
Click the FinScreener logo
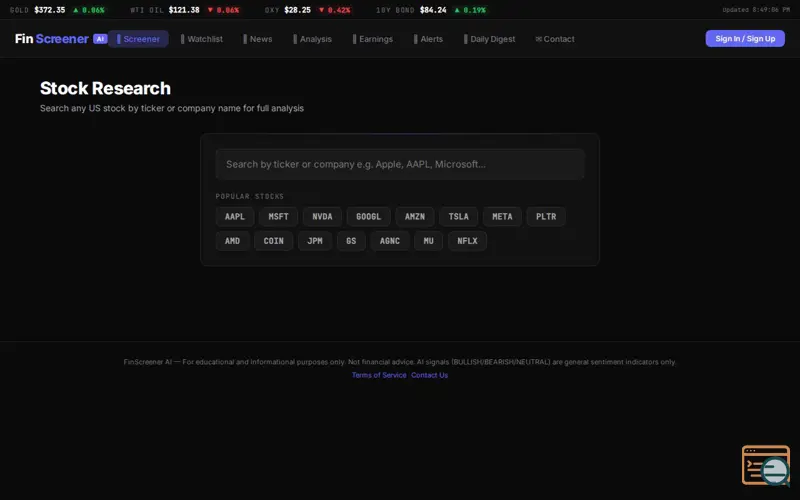tap(52, 39)
